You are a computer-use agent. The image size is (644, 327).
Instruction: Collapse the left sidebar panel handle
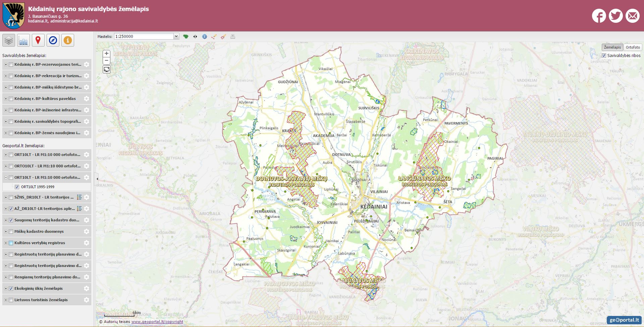97,179
